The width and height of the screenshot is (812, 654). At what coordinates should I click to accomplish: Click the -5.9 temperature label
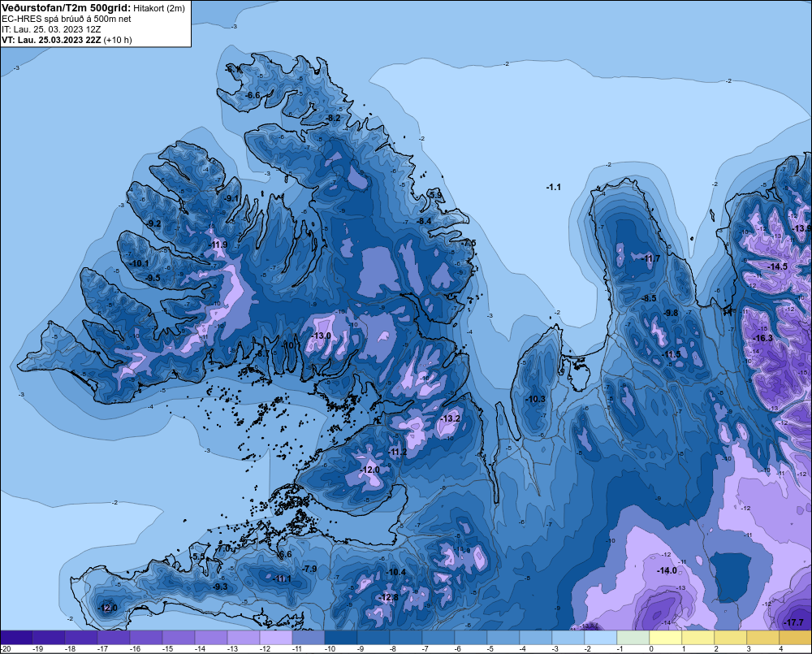point(436,195)
